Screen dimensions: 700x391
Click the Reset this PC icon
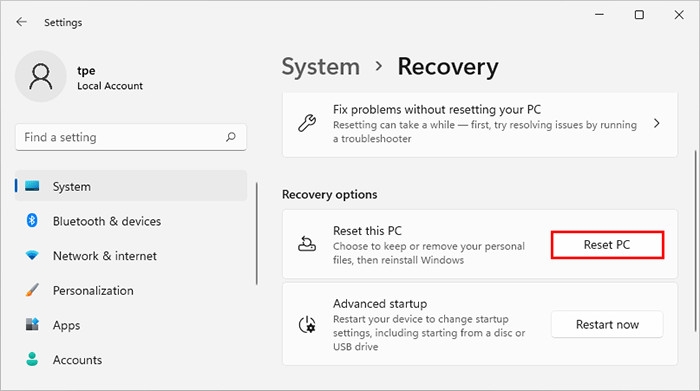tap(307, 244)
